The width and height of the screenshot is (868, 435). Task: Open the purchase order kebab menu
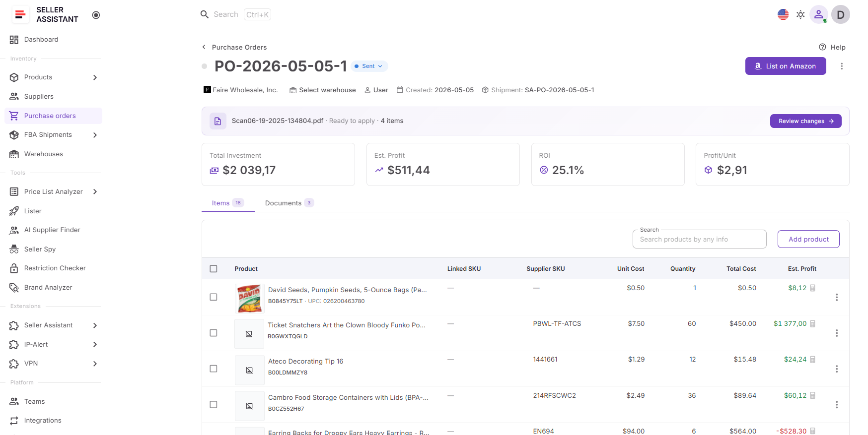pyautogui.click(x=842, y=66)
